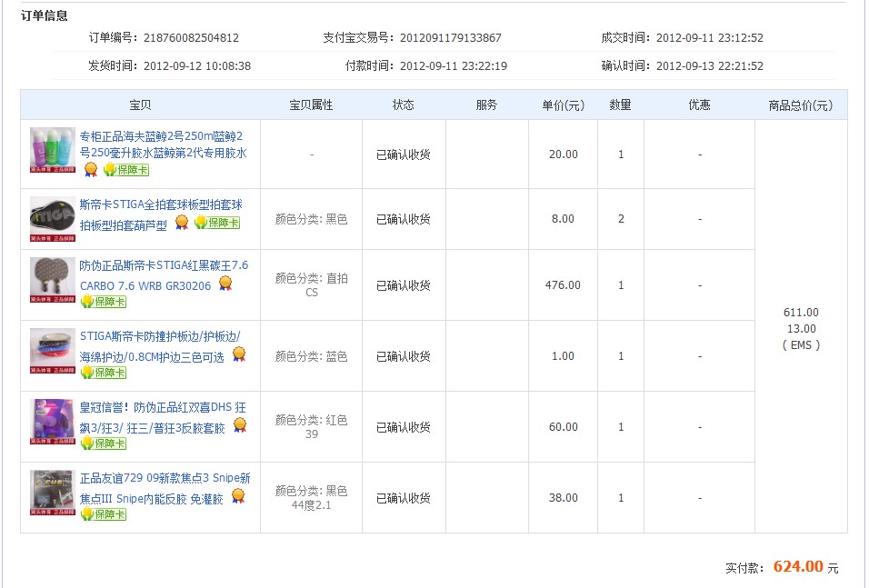Click 保障卡 badge under 729 焦点3 Snipe rubber
869x588 pixels.
point(103,514)
